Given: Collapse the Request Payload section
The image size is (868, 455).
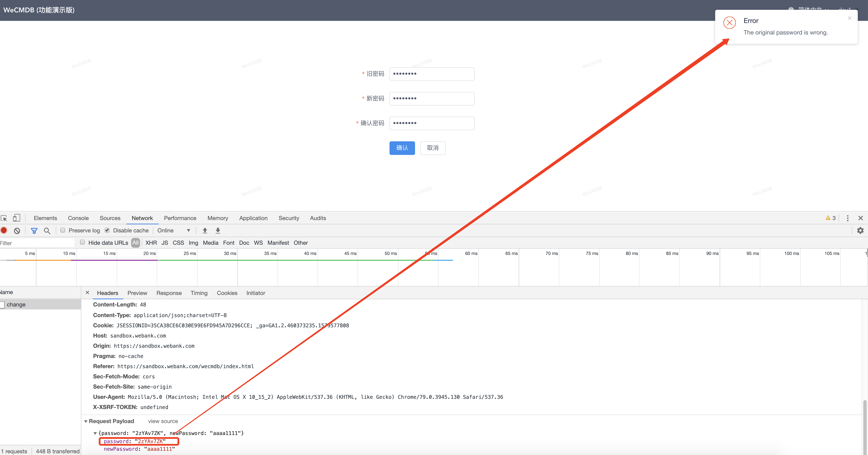Looking at the screenshot, I should point(86,421).
